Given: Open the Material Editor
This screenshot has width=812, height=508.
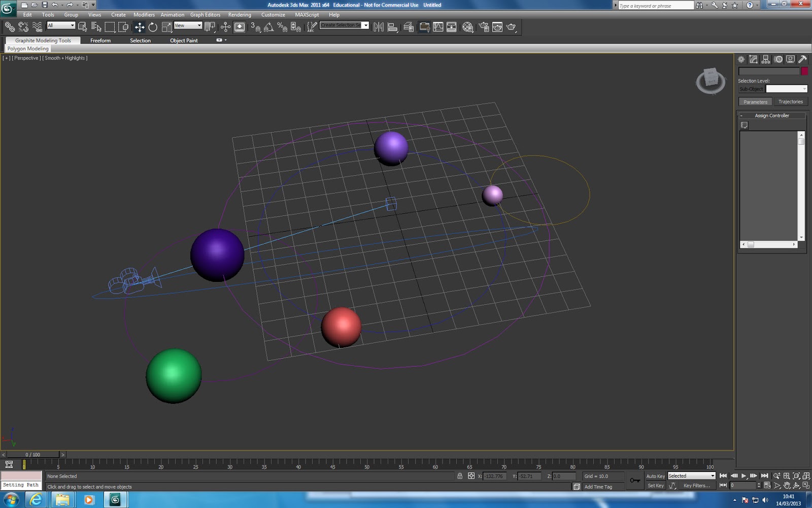Looking at the screenshot, I should [467, 27].
